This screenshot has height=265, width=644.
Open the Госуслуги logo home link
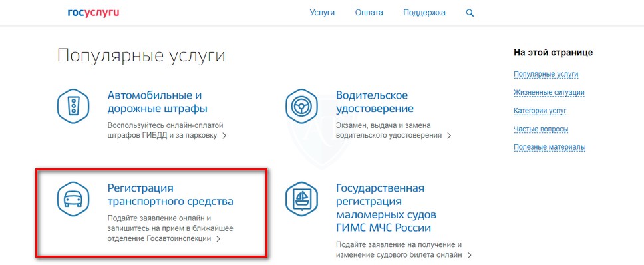93,13
